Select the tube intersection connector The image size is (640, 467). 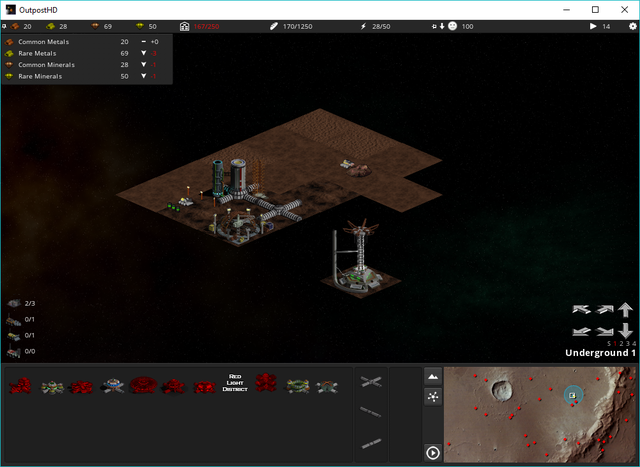371,382
